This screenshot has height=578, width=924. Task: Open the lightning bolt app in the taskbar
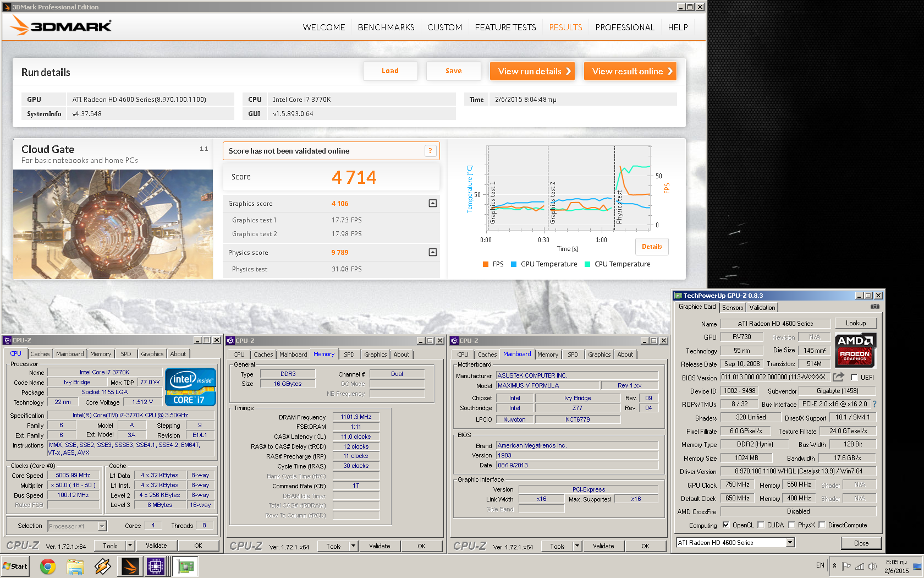tap(103, 566)
